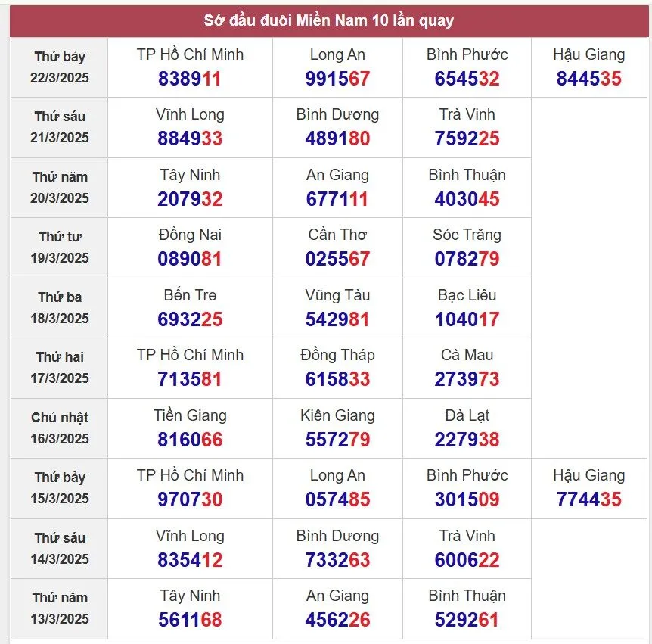Click Long An result 991567
Viewport: 652px width, 644px height.
[337, 78]
